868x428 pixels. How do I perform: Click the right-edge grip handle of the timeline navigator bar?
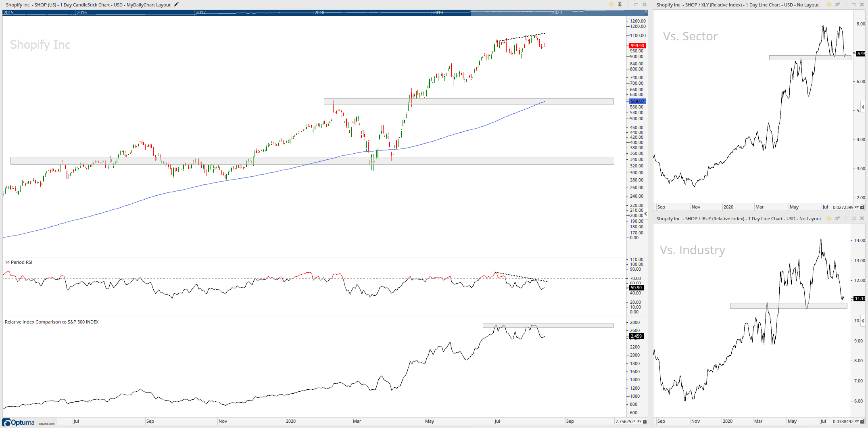646,13
